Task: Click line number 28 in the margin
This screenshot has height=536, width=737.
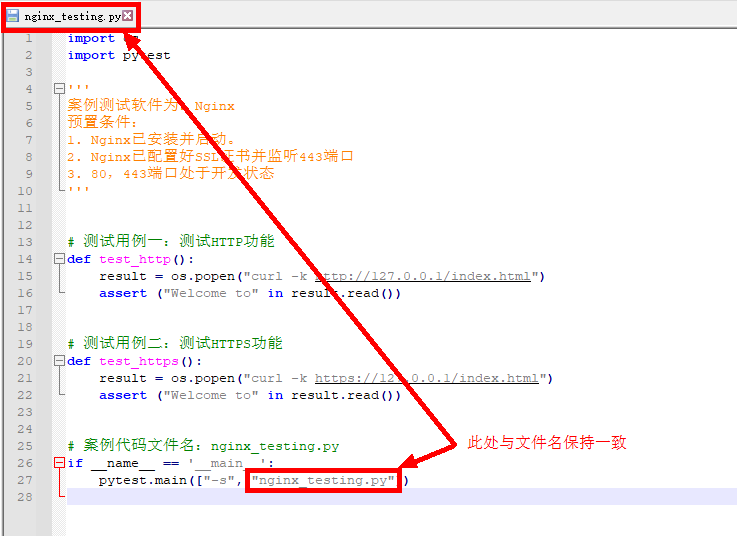Action: click(25, 497)
